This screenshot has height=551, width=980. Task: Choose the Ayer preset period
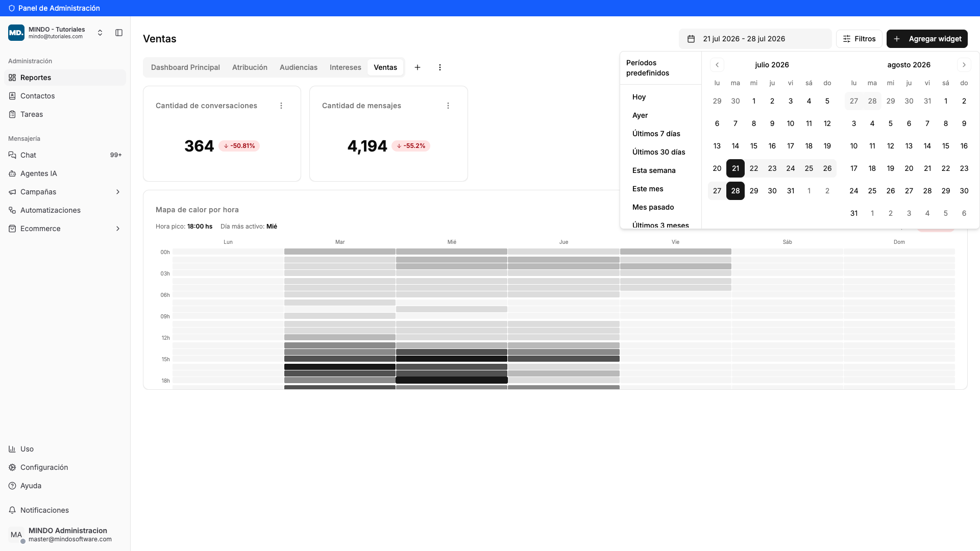click(661, 115)
